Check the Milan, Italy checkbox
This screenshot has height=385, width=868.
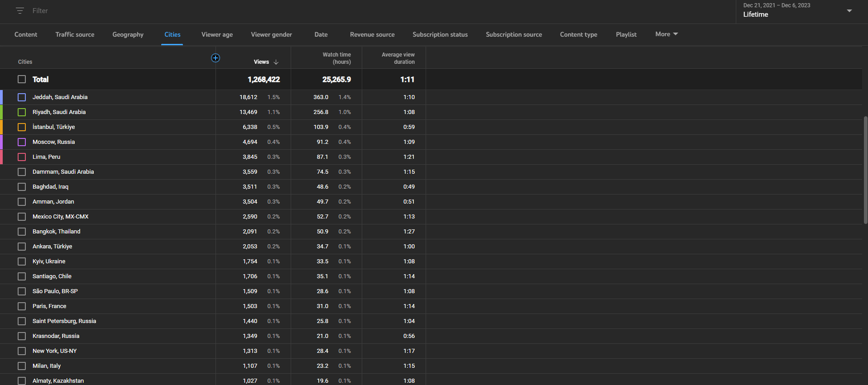coord(22,366)
